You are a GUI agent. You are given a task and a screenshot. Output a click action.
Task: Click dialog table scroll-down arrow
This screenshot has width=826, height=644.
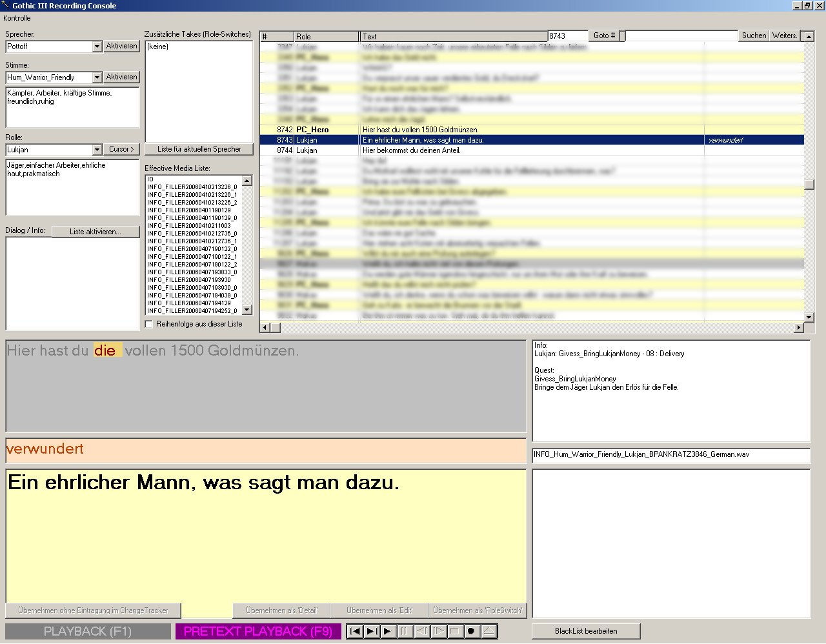tap(809, 317)
